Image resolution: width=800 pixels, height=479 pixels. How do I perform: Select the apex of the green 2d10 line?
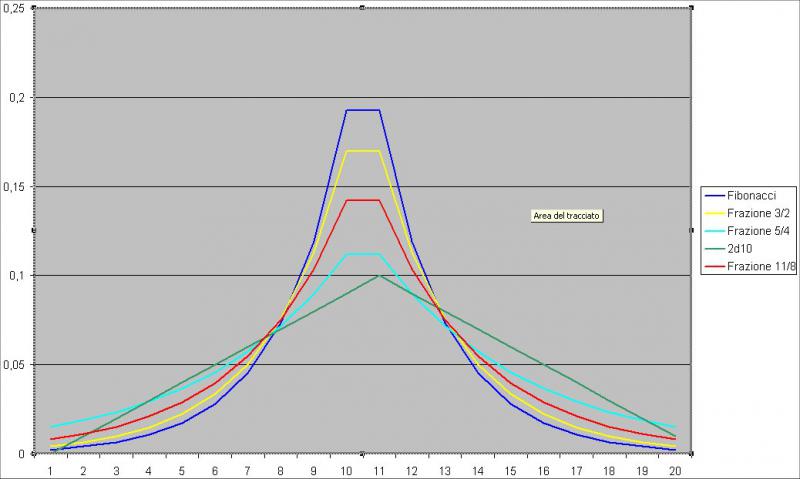pyautogui.click(x=379, y=275)
